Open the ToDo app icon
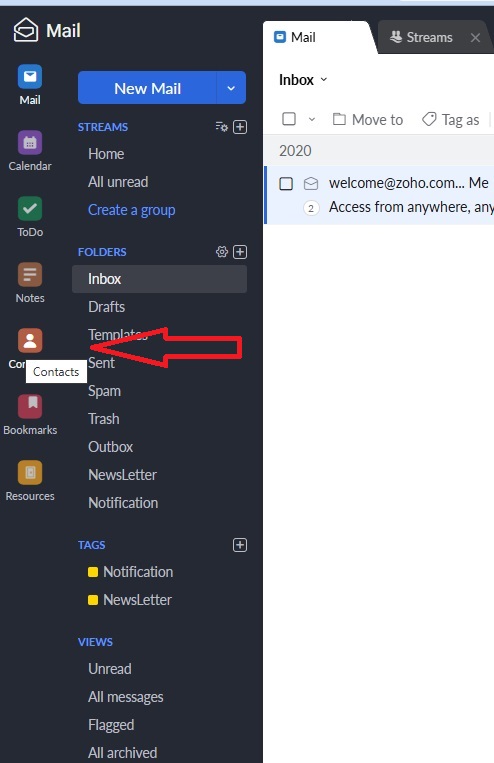 coord(30,209)
